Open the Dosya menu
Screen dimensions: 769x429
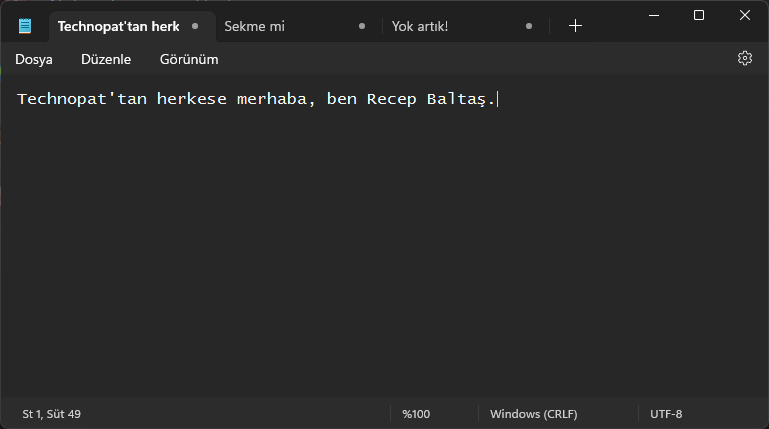[x=34, y=59]
